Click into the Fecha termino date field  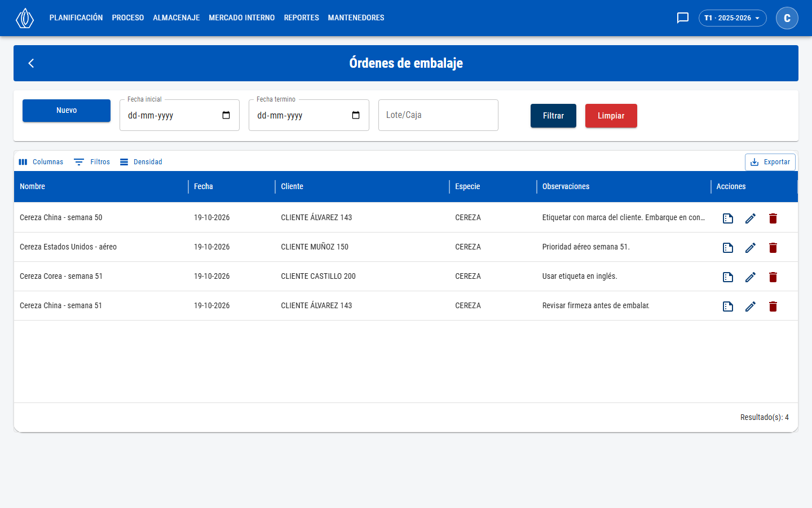[x=309, y=115]
